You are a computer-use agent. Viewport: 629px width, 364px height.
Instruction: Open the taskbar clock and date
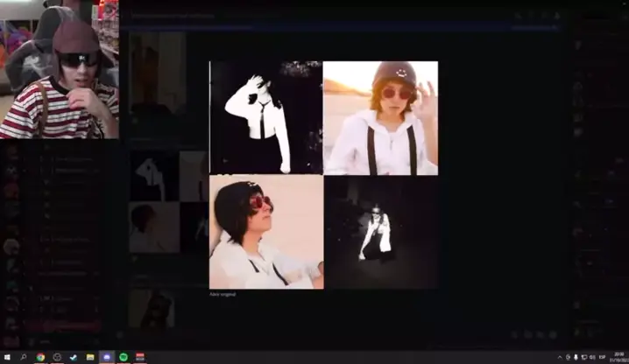(x=618, y=357)
